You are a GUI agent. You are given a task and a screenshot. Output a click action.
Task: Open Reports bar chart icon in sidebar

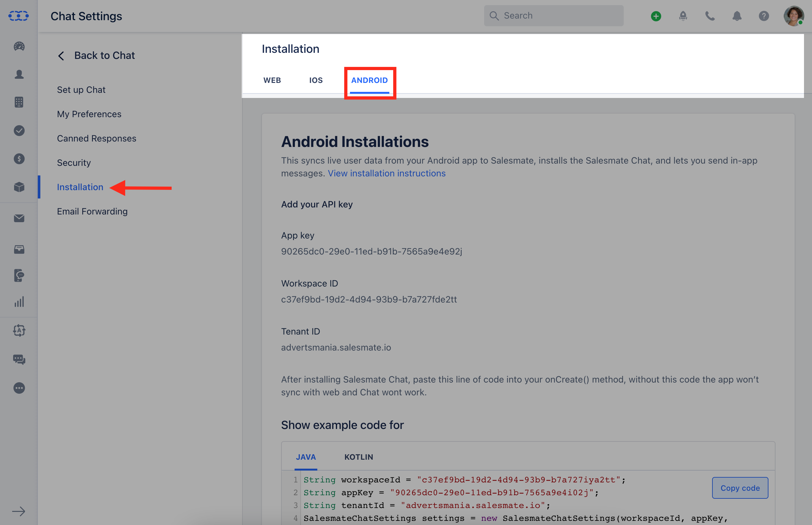click(x=19, y=302)
